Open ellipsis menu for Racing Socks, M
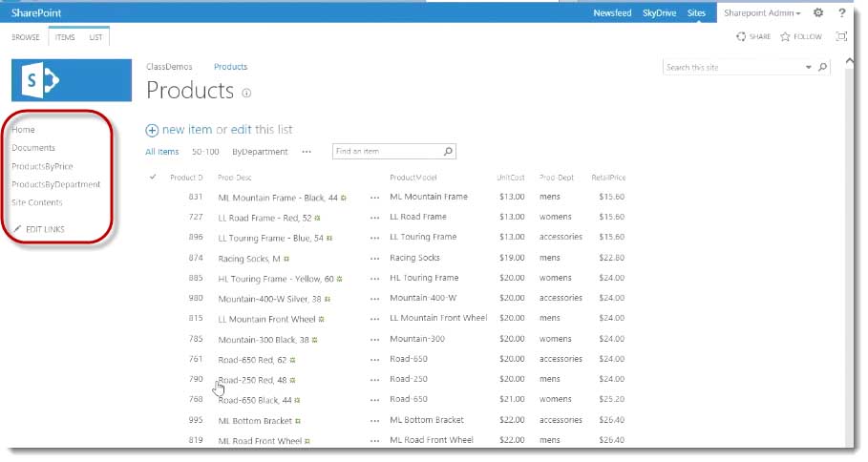The height and width of the screenshot is (462, 868). pos(374,259)
